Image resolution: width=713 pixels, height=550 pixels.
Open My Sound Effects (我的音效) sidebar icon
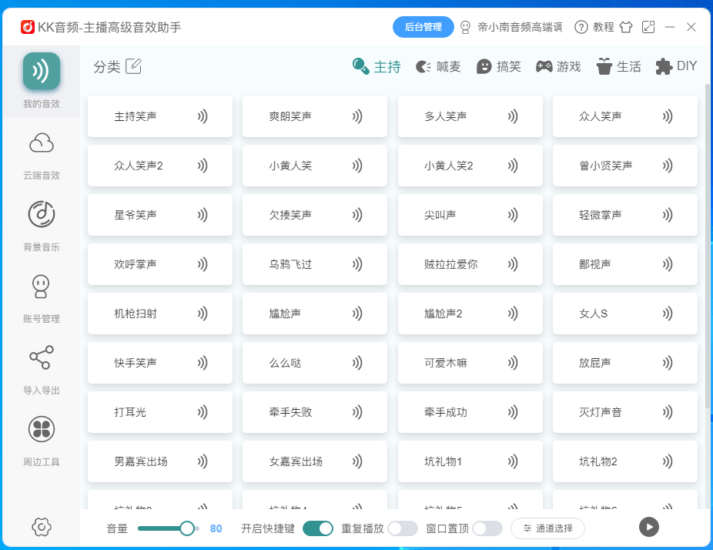click(41, 71)
